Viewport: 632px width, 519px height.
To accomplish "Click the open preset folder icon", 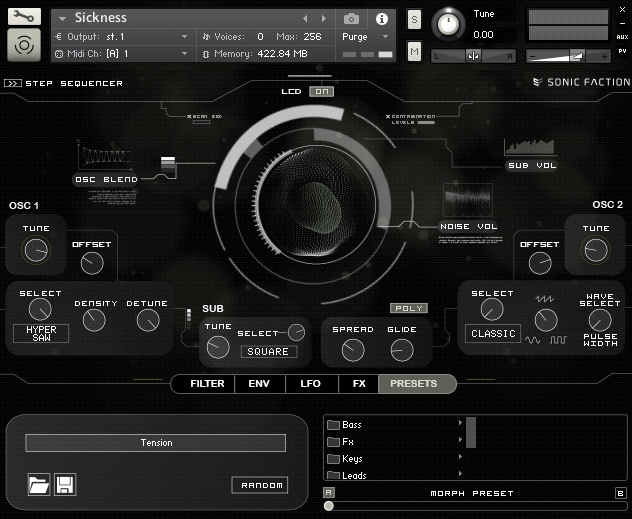I will click(39, 486).
